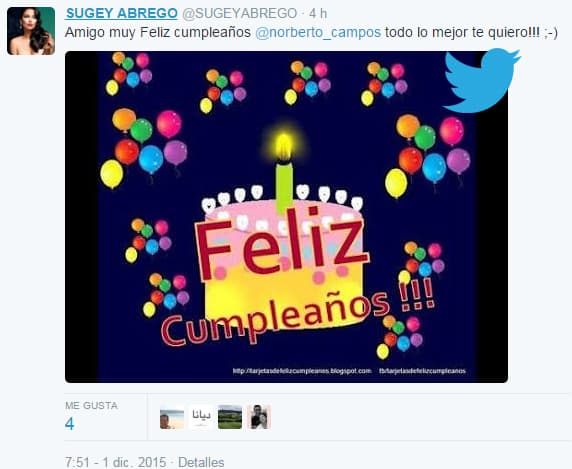Open the liker avatar with Arabic text
This screenshot has height=469, width=572.
pyautogui.click(x=201, y=417)
